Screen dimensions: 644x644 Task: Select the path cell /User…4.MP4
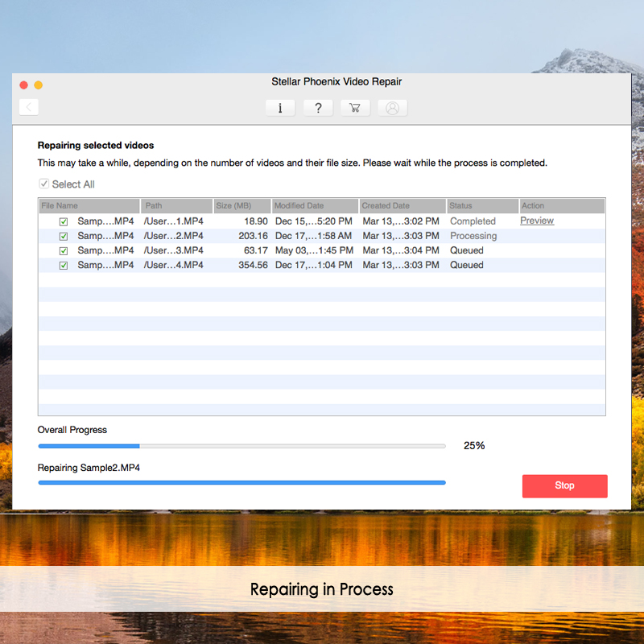tap(173, 265)
